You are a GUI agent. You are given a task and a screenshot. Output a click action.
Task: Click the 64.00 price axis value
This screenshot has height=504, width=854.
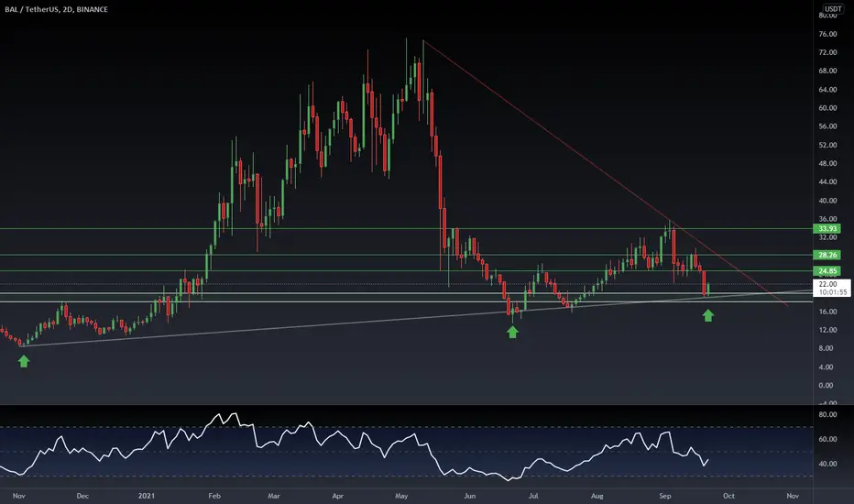click(x=827, y=90)
